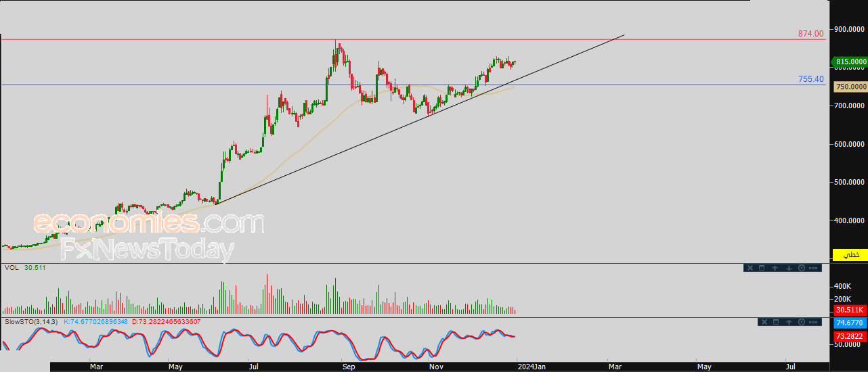The image size is (868, 372).
Task: Select the 874.00 red resistance line label
Action: tap(810, 34)
